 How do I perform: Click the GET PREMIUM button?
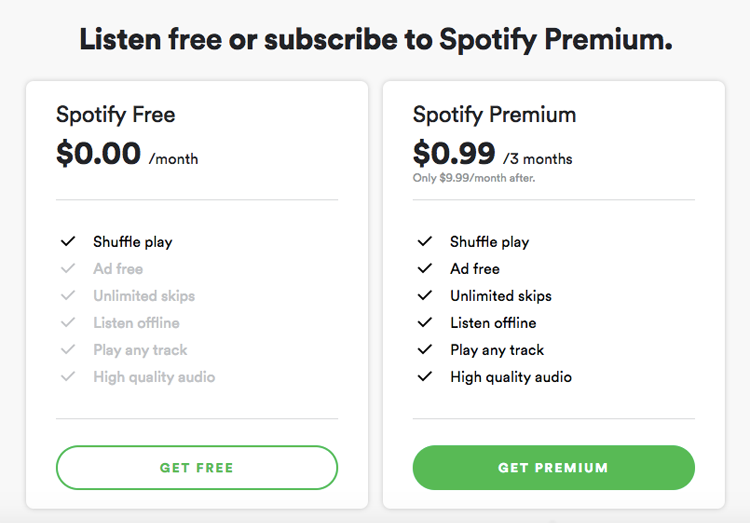553,467
